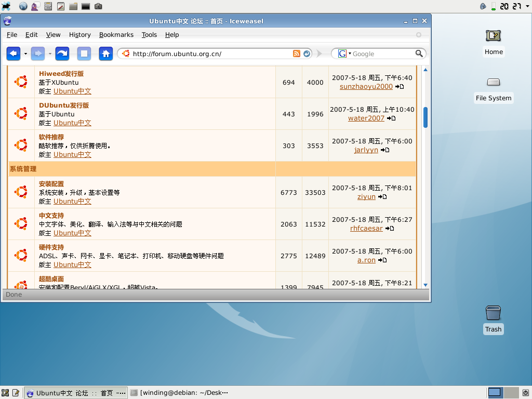Click the dropdown arrow beside the panel clock

tap(527, 6)
